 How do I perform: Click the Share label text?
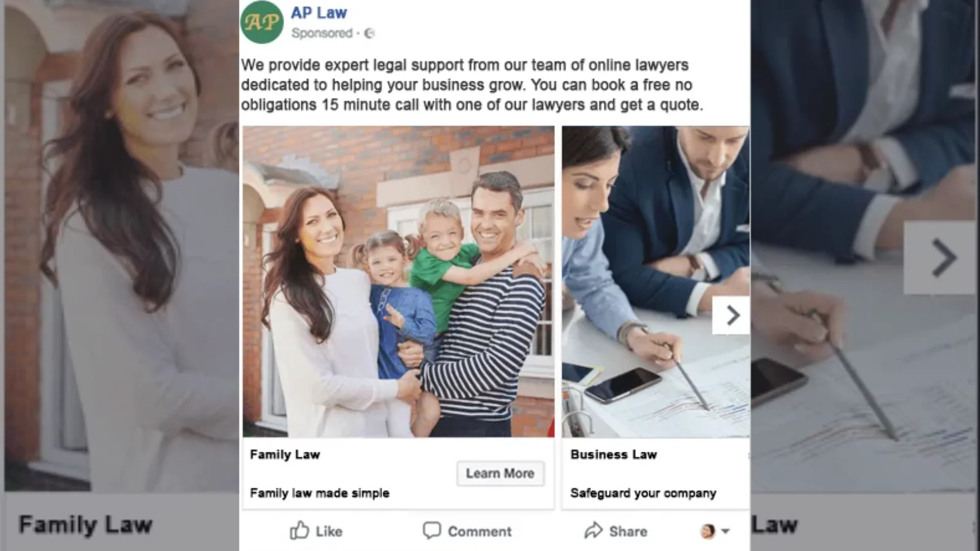tap(628, 531)
